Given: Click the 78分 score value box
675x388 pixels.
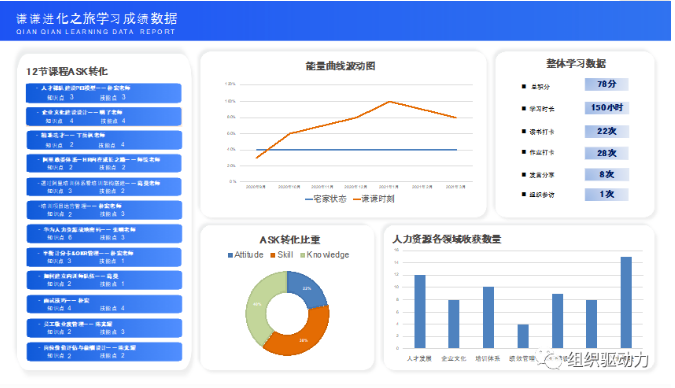Looking at the screenshot, I should (x=607, y=84).
